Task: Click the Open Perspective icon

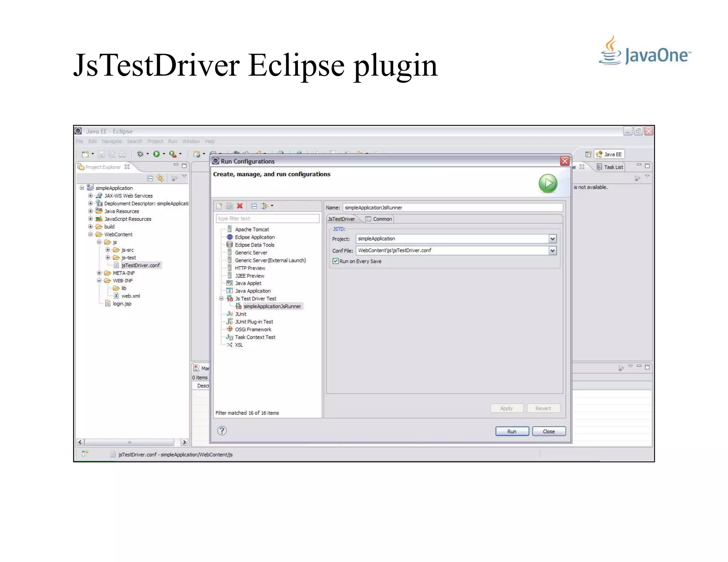Action: [x=588, y=154]
